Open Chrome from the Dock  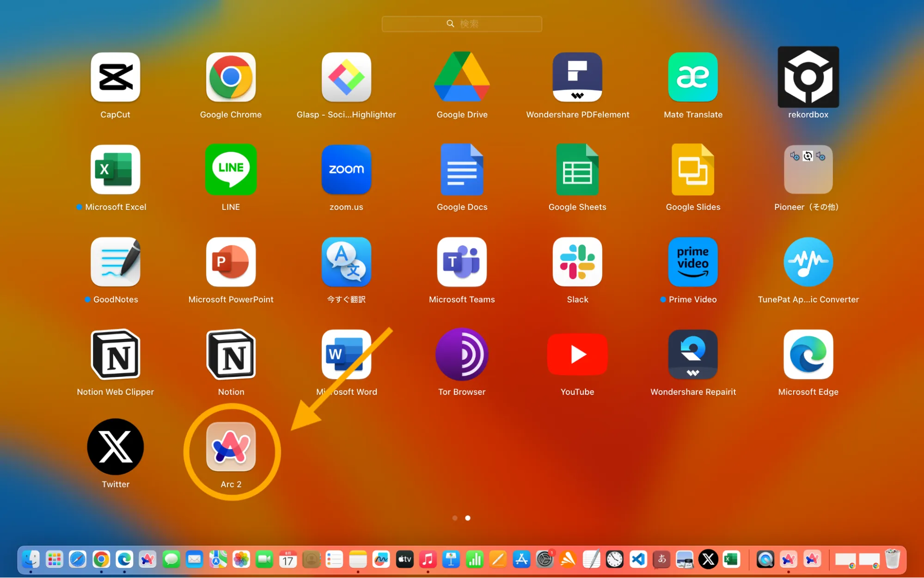click(101, 560)
